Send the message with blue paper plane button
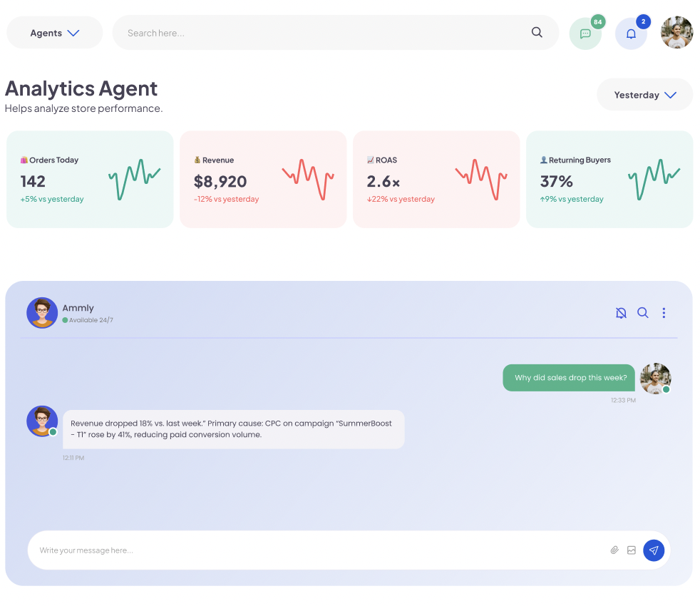The image size is (700, 606). click(654, 550)
